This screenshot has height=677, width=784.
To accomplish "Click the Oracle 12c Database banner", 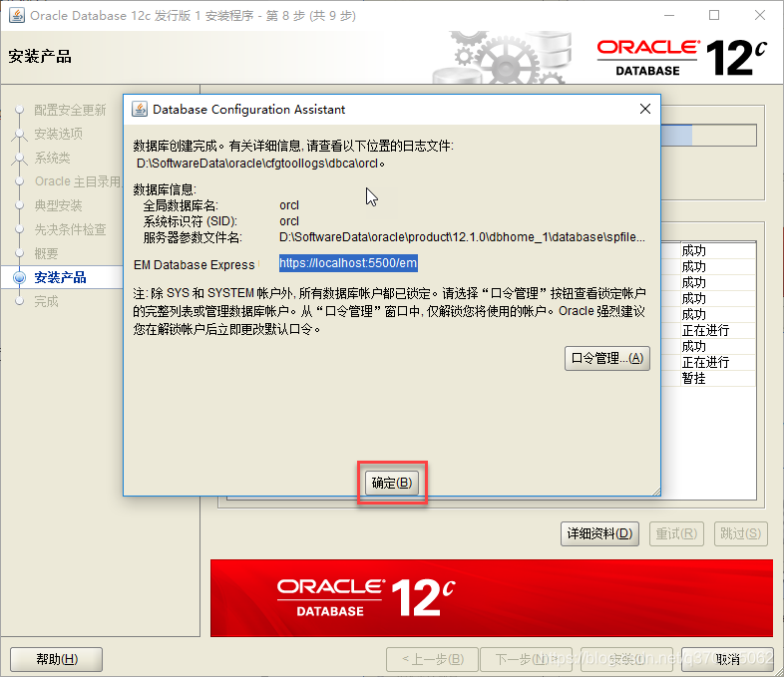I will (x=492, y=598).
